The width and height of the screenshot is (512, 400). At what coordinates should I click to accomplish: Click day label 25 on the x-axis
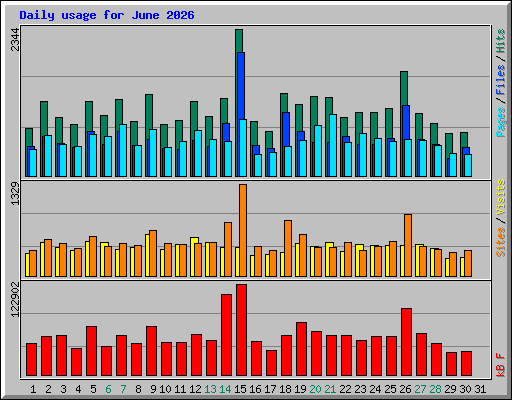pos(390,389)
